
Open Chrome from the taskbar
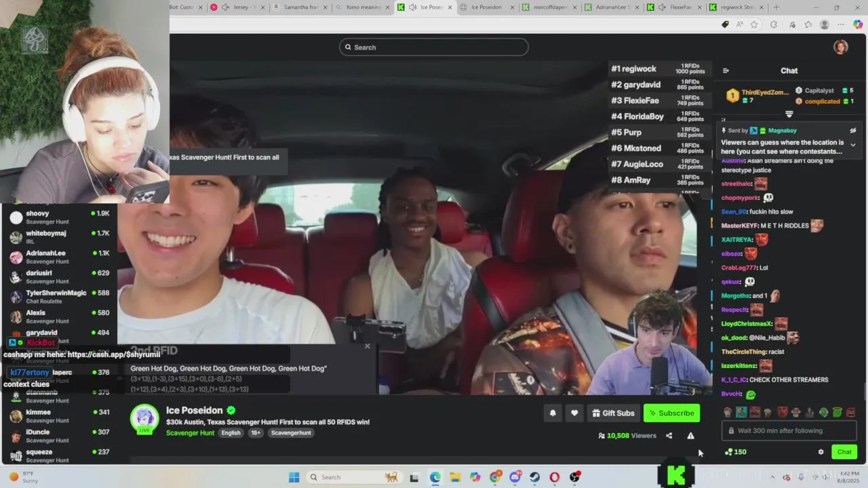click(x=495, y=477)
